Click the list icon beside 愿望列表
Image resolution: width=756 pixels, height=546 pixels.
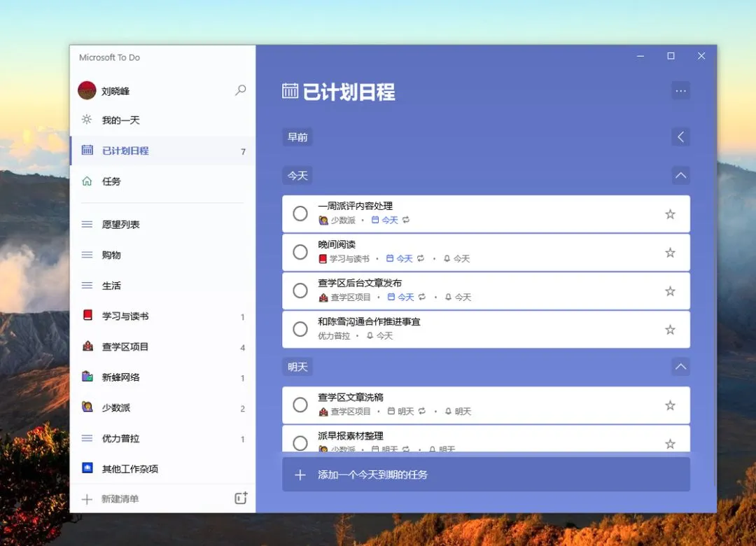tap(87, 224)
